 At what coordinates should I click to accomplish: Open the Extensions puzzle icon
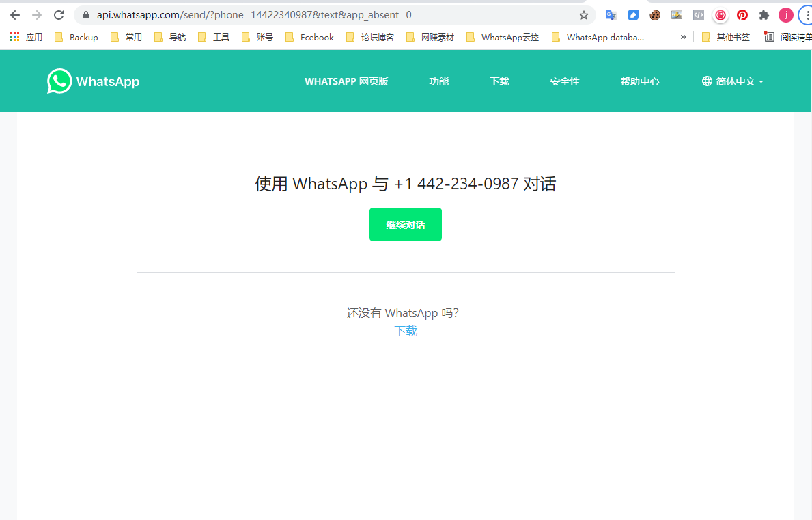point(764,15)
